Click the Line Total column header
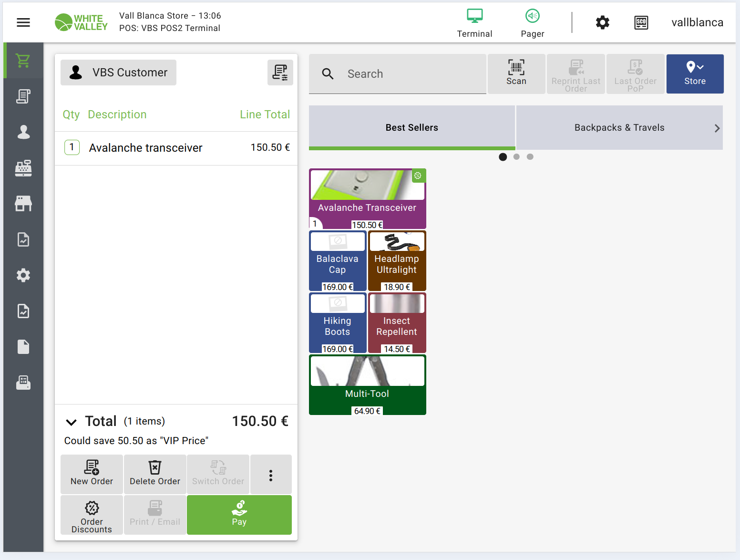 [265, 114]
